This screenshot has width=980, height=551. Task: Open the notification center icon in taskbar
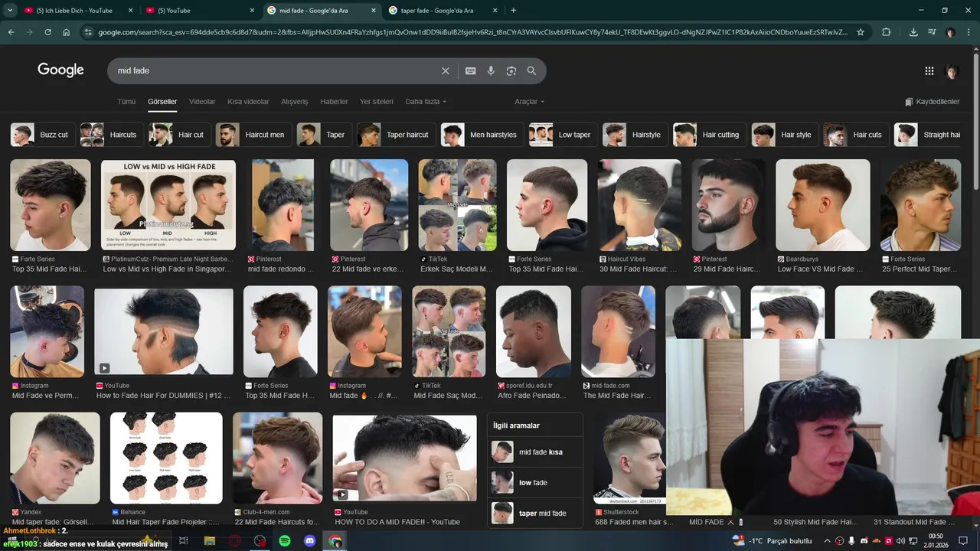[x=964, y=541]
